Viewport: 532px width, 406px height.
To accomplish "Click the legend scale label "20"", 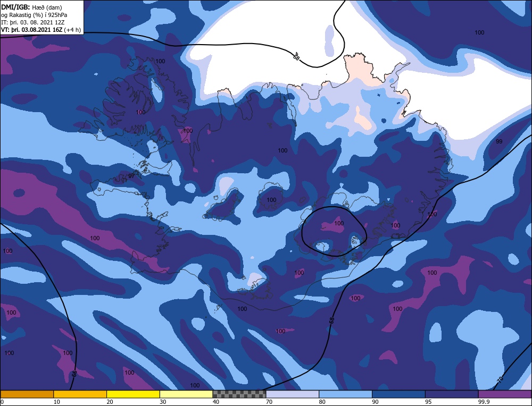I will click(110, 402).
